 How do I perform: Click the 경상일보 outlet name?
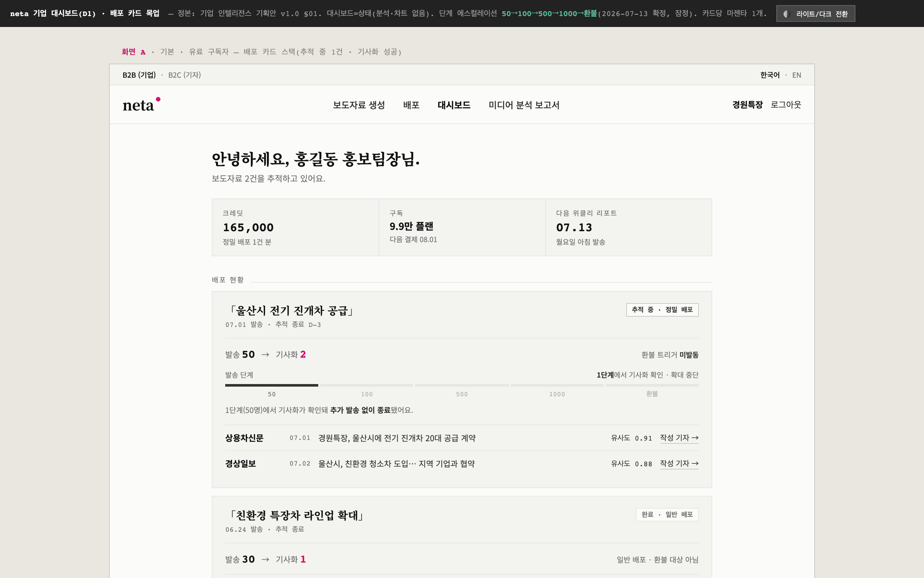pos(241,464)
